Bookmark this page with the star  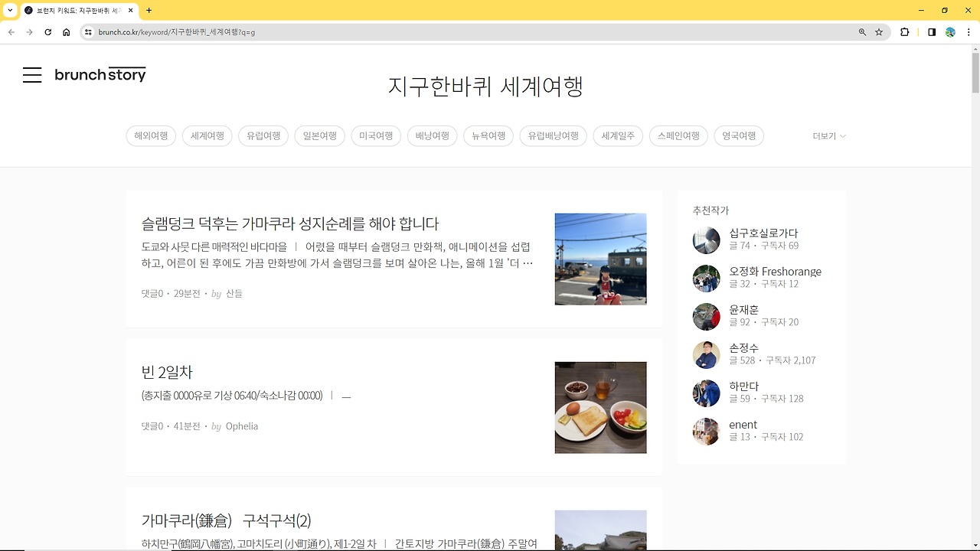(x=879, y=32)
